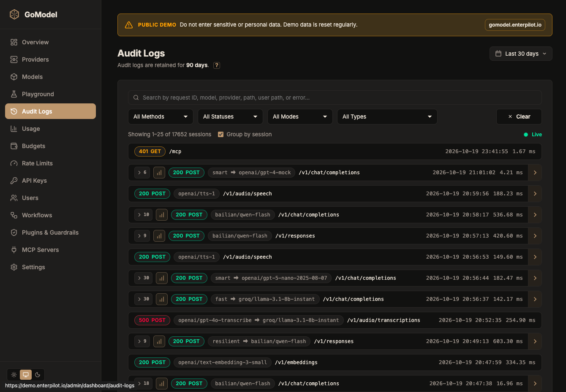This screenshot has height=392, width=566.
Task: Click the retention help question mark
Action: 217,65
